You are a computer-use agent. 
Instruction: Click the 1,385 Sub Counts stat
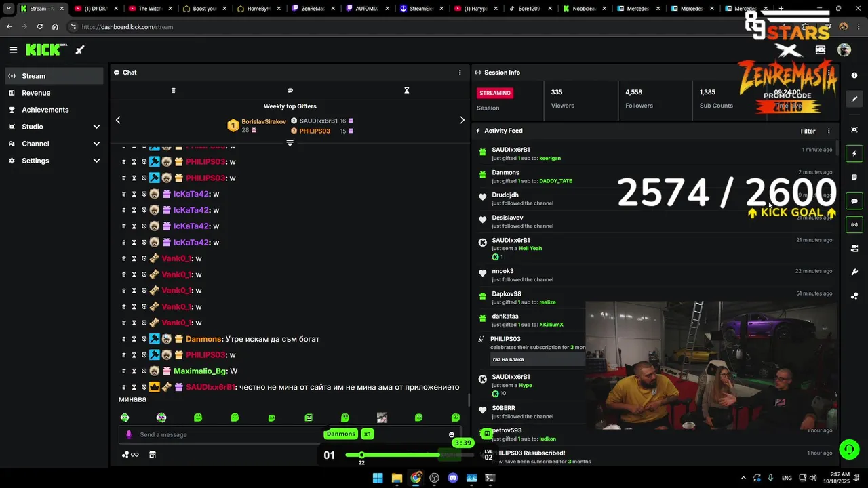(x=716, y=99)
